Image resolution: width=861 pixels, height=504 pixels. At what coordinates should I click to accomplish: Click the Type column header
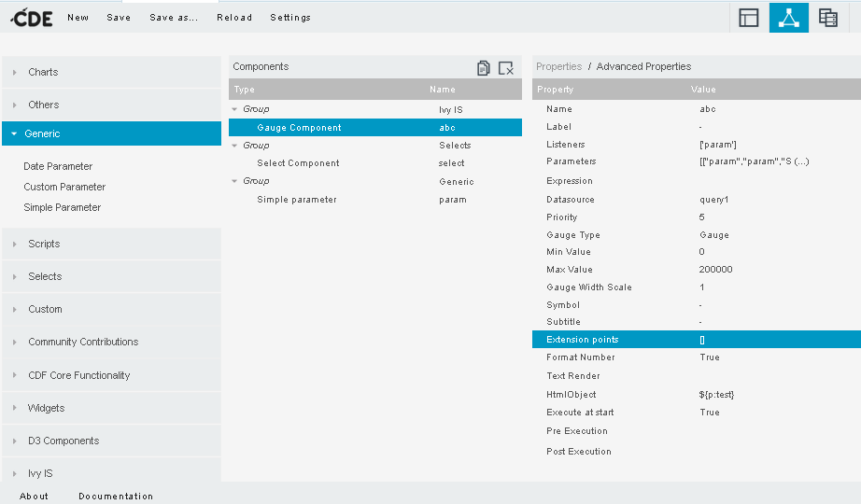click(x=245, y=90)
